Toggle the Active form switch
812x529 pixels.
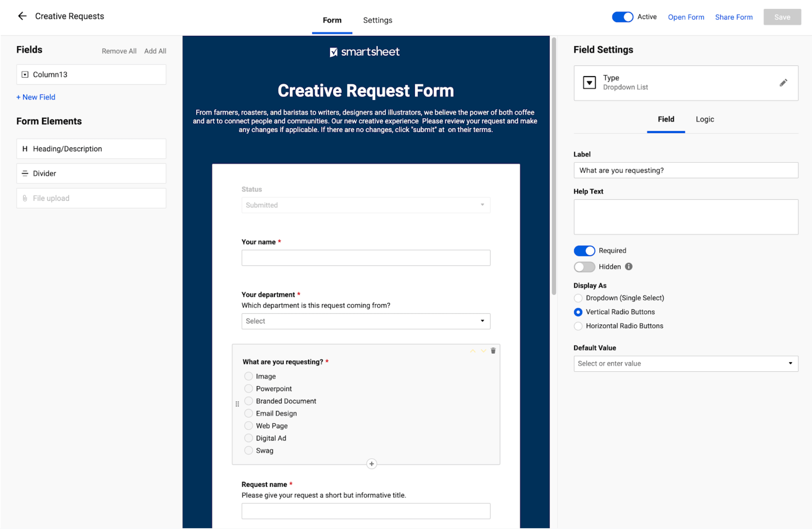point(622,17)
